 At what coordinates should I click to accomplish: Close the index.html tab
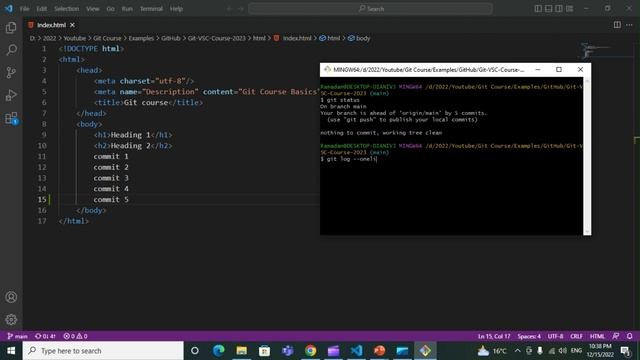[72, 25]
